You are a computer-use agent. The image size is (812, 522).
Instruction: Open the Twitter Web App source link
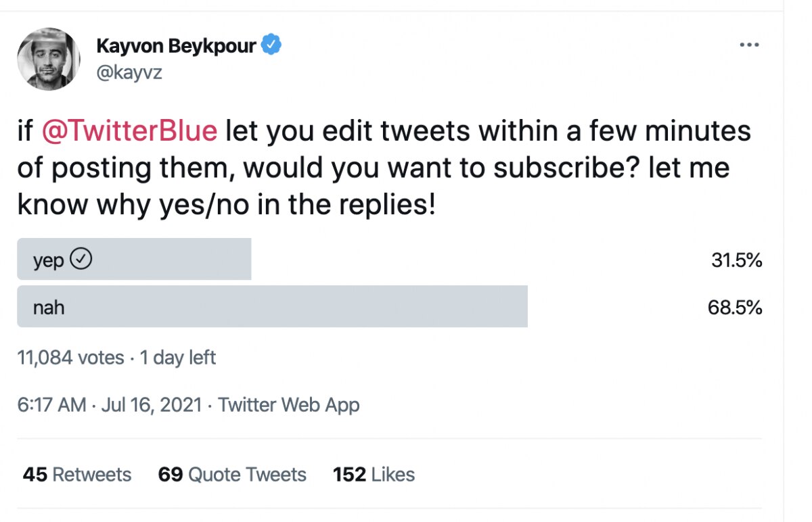coord(289,405)
